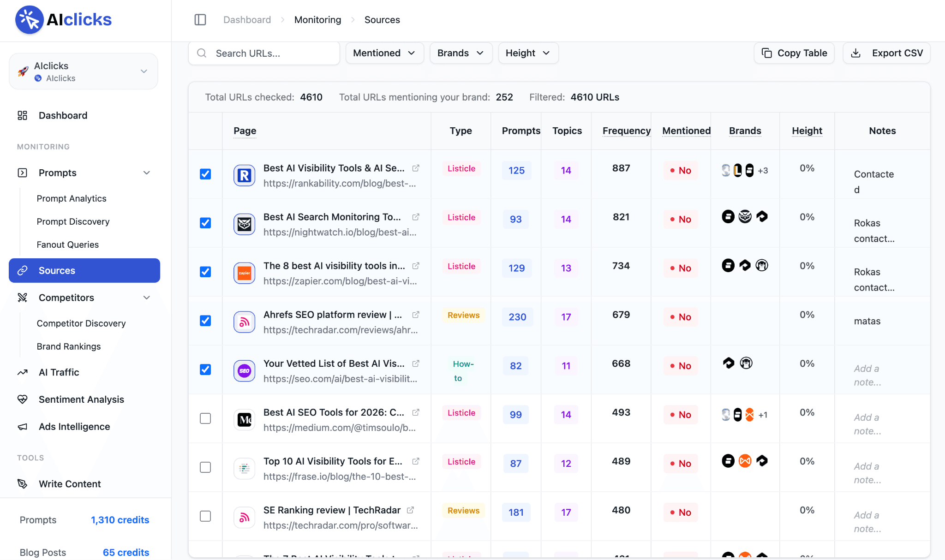Screen dimensions: 945x560
Task: Click the 125 prompts badge
Action: point(516,171)
